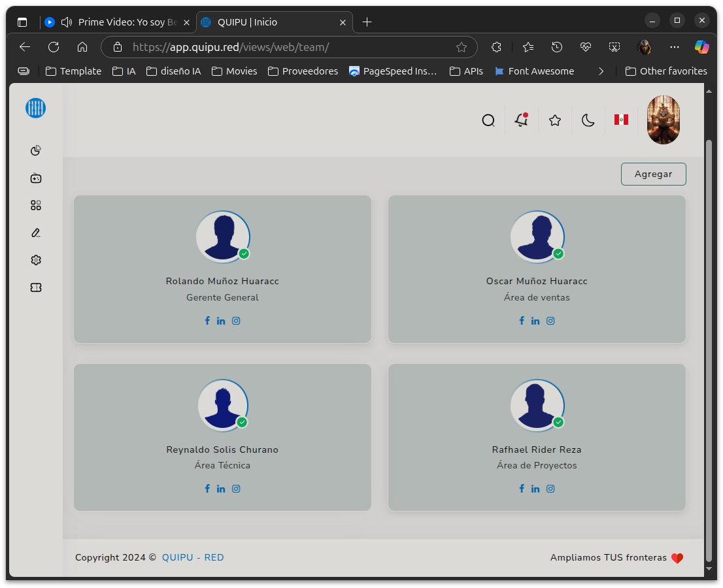723x588 pixels.
Task: Open the notifications bell icon
Action: pyautogui.click(x=521, y=120)
